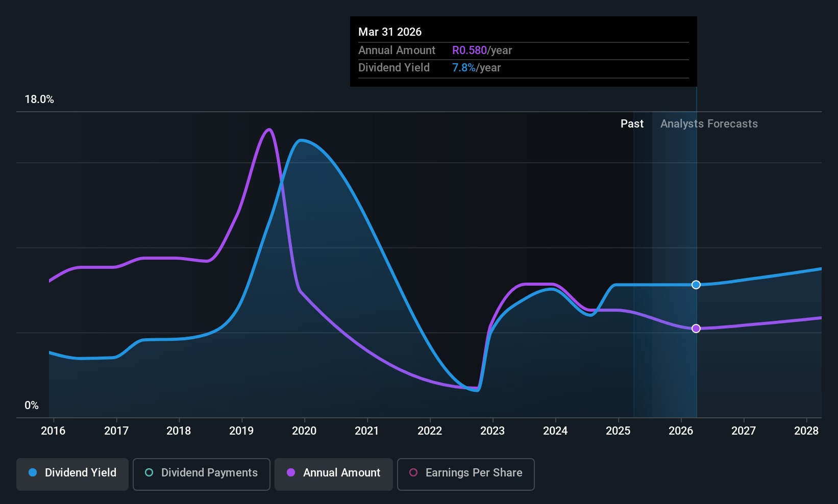Viewport: 838px width, 504px height.
Task: Click the 2019 x-axis label
Action: [x=241, y=431]
